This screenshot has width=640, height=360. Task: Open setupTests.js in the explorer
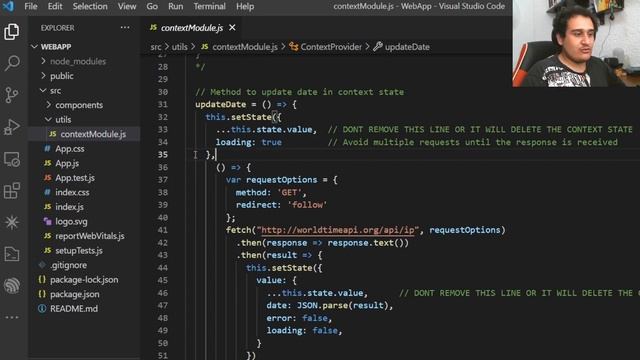point(79,251)
